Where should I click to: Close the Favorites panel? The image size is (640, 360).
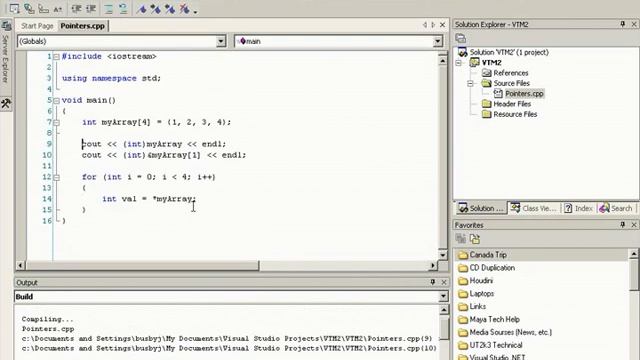(x=634, y=225)
